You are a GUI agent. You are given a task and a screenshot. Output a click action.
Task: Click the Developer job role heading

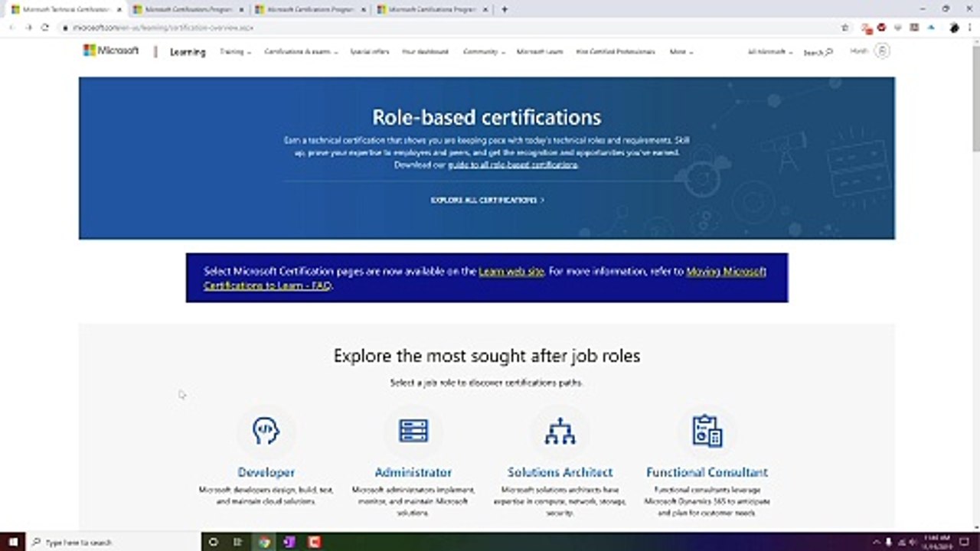tap(266, 472)
